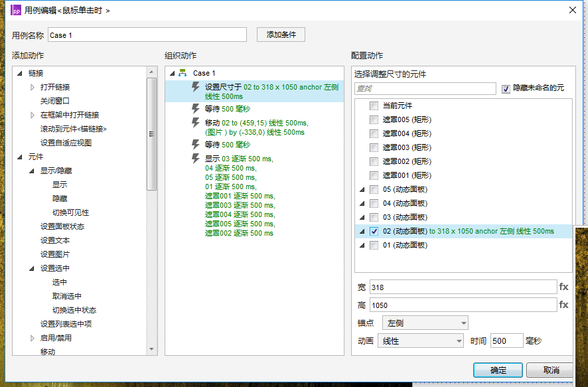
Task: Expand the 启用/禁用 node
Action: pos(33,338)
